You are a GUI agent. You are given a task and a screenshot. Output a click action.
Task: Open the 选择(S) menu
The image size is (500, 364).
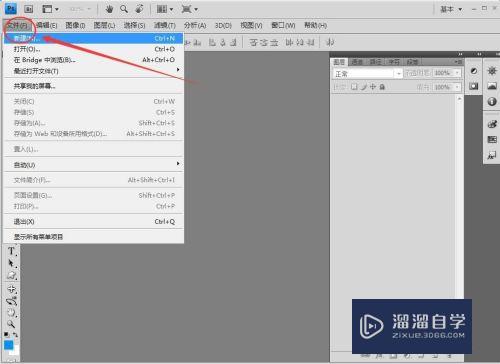point(134,25)
